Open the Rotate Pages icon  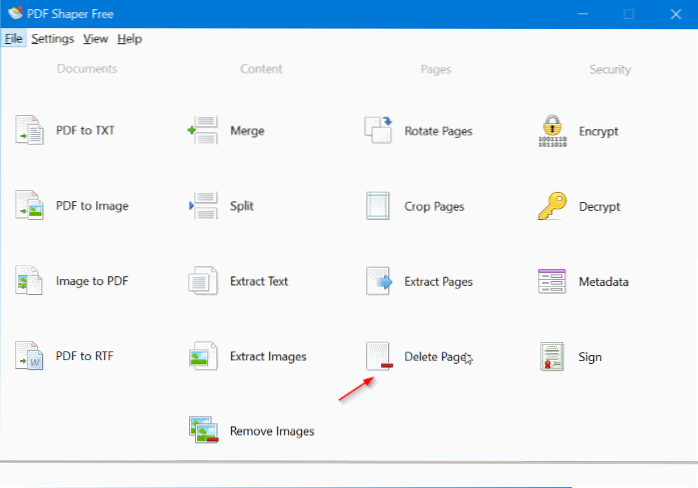(x=378, y=130)
